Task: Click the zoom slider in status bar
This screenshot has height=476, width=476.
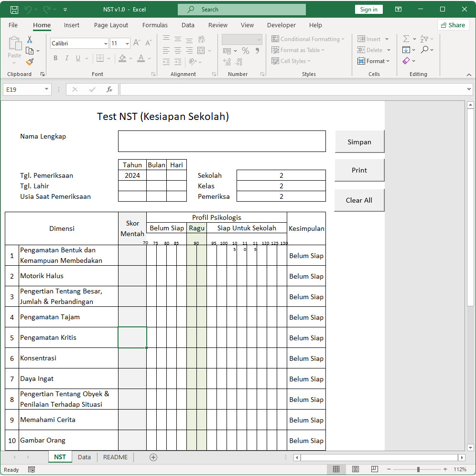Action: tap(418, 469)
